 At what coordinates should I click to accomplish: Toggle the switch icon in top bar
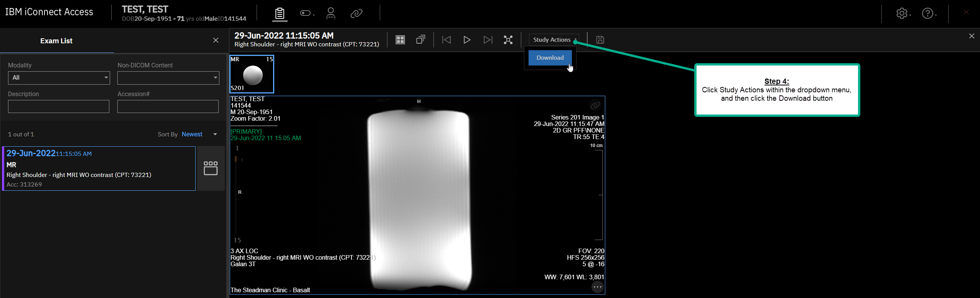pyautogui.click(x=305, y=13)
